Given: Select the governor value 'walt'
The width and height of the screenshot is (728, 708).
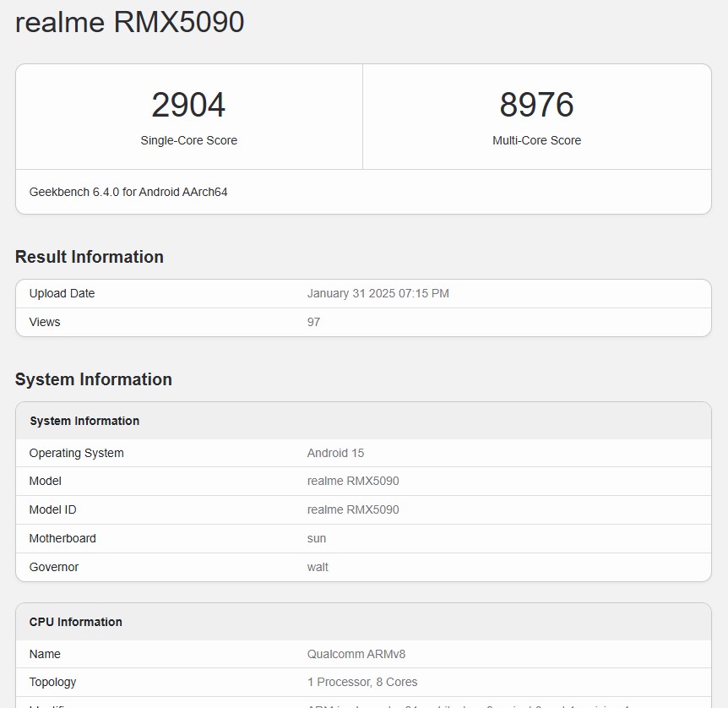Looking at the screenshot, I should pos(318,567).
